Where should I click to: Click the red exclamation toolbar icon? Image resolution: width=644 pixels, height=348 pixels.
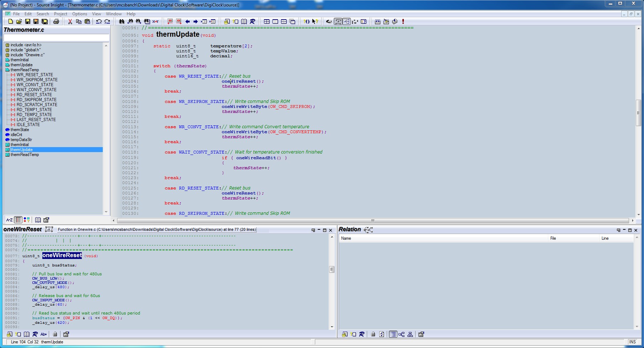coord(403,21)
